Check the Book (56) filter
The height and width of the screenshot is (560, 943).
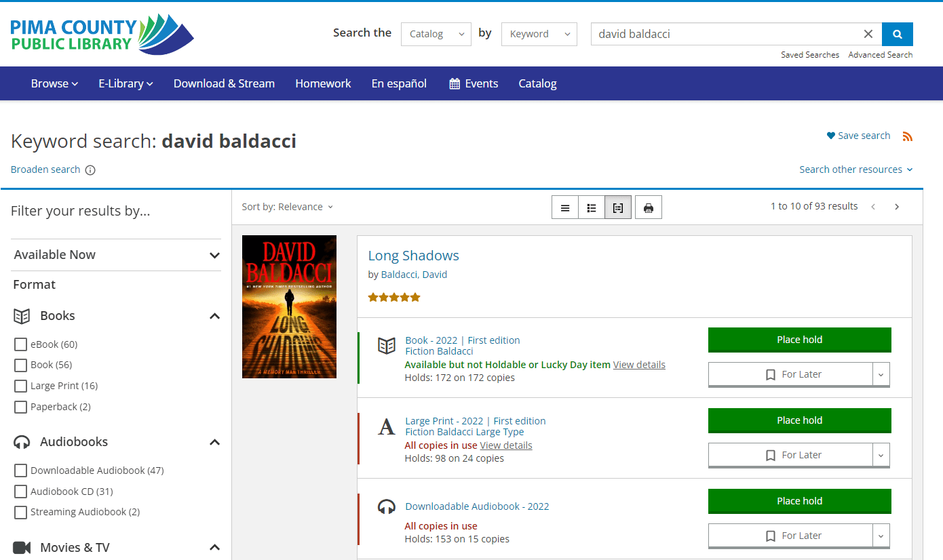point(20,365)
